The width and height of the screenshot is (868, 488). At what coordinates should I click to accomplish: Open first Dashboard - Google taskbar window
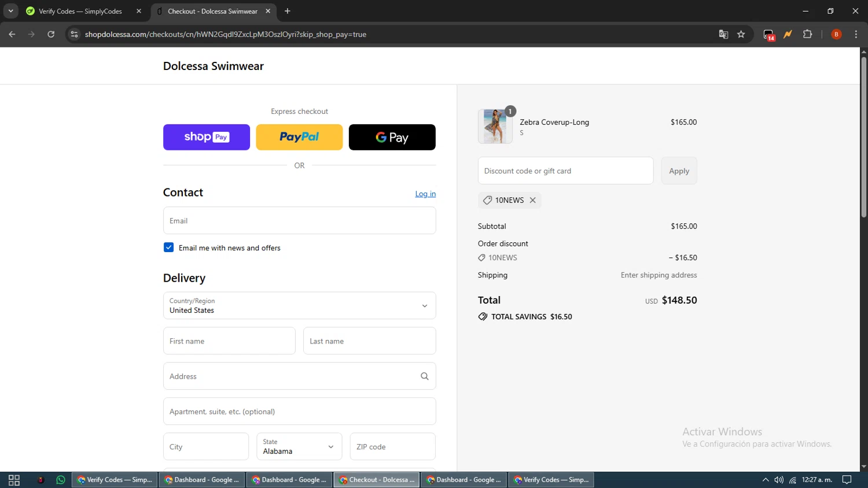point(202,480)
